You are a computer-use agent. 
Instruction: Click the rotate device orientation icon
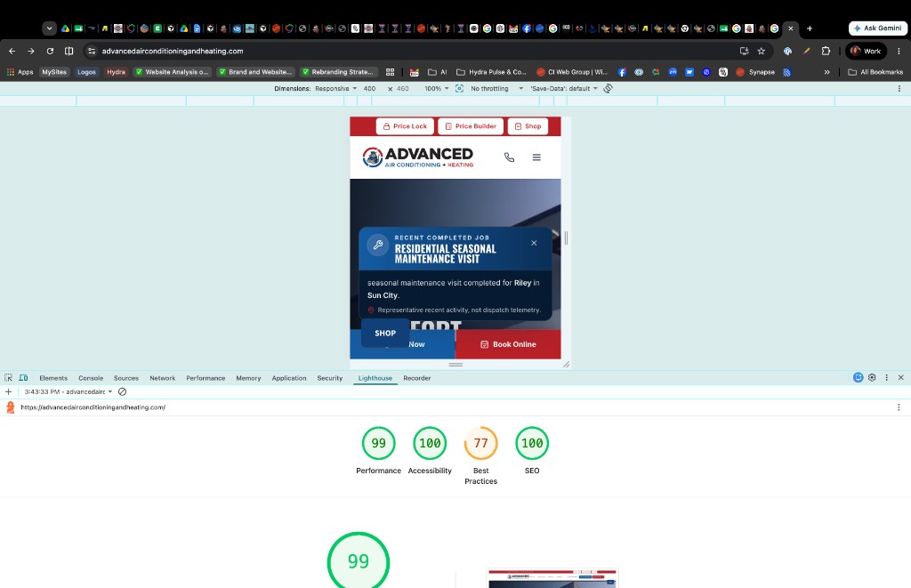[x=608, y=89]
